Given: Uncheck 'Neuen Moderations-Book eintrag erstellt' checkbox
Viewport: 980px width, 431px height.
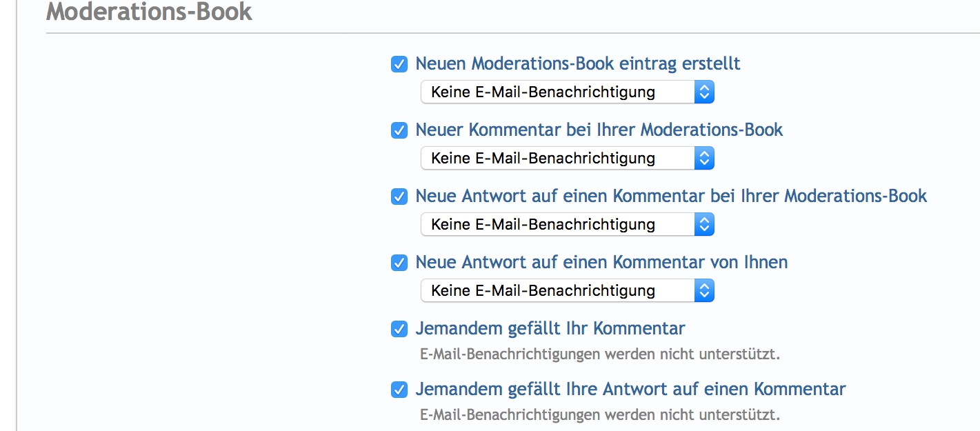Looking at the screenshot, I should tap(399, 65).
